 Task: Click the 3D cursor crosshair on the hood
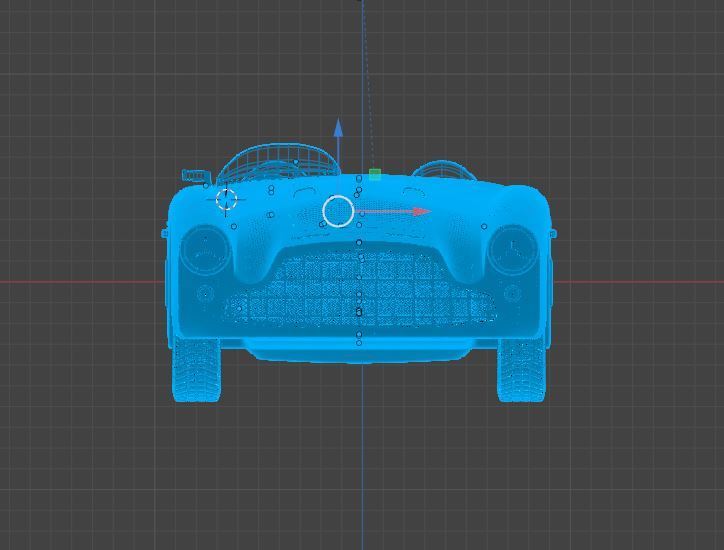tap(226, 199)
